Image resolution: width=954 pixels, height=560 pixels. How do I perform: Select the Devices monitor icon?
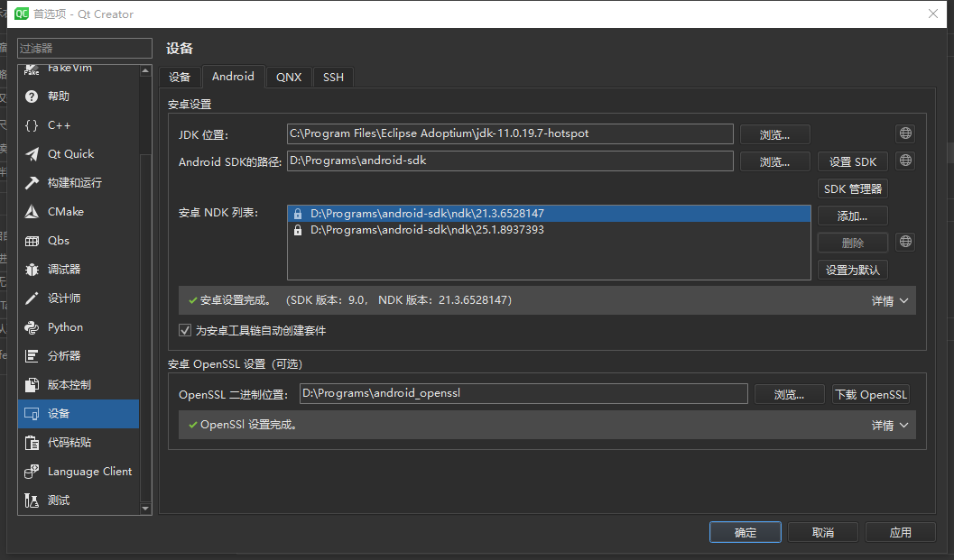pyautogui.click(x=32, y=414)
